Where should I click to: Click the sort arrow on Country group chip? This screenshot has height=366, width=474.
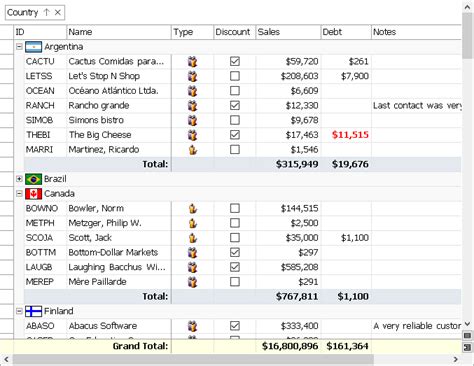(x=46, y=12)
